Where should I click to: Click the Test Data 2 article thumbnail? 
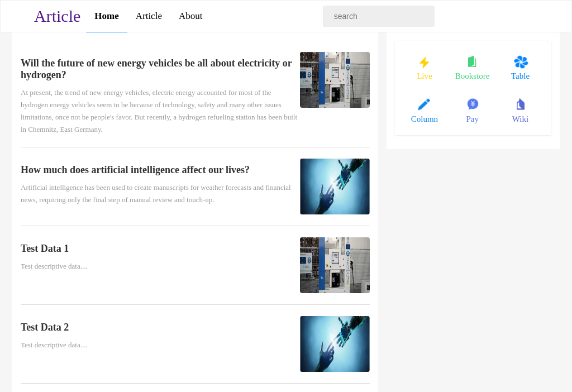335,343
